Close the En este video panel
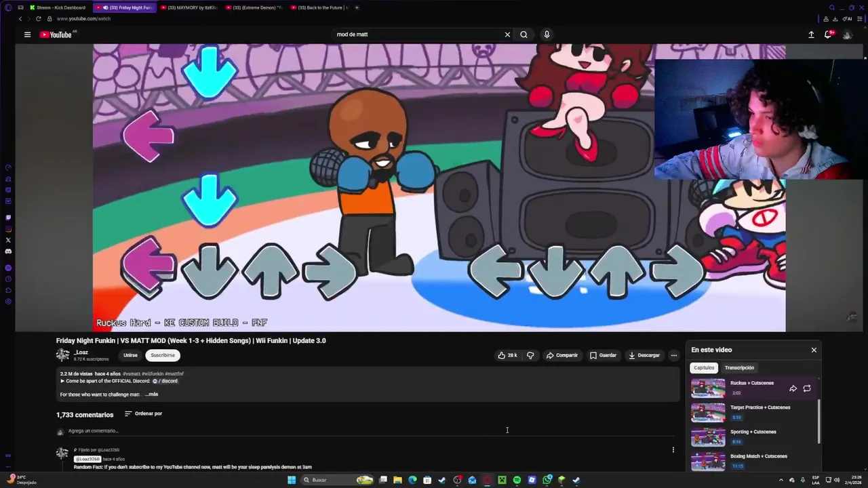The width and height of the screenshot is (868, 488). tap(814, 350)
